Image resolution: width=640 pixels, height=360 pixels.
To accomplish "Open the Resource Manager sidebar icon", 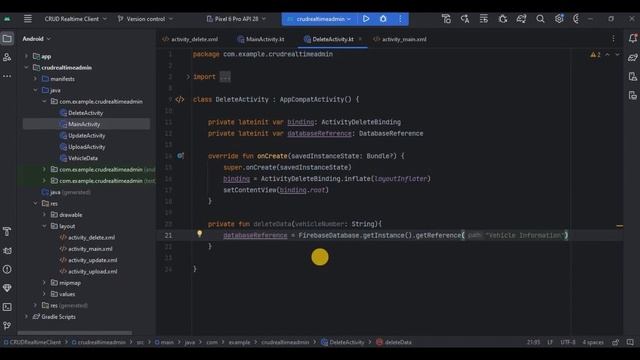I will pyautogui.click(x=7, y=57).
